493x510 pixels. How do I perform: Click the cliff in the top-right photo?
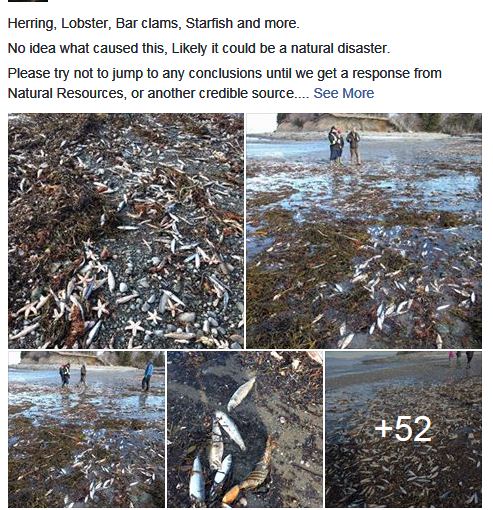tap(337, 123)
